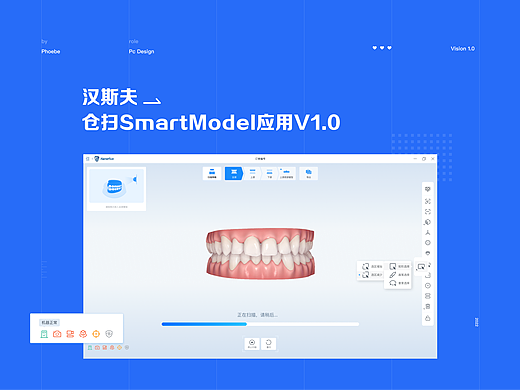Click the corner-bracket frame icon with center dash
The height and width of the screenshot is (390, 520).
click(x=428, y=212)
